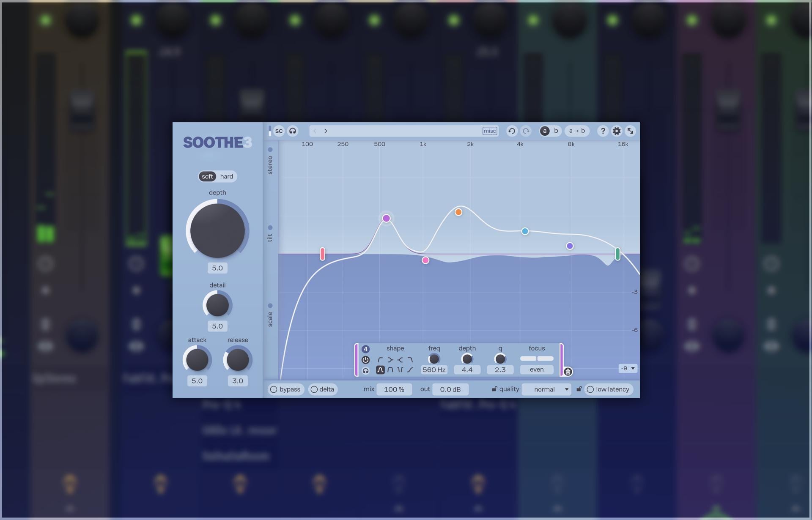Choose the selected bell shape icon
The image size is (812, 520).
(x=380, y=370)
